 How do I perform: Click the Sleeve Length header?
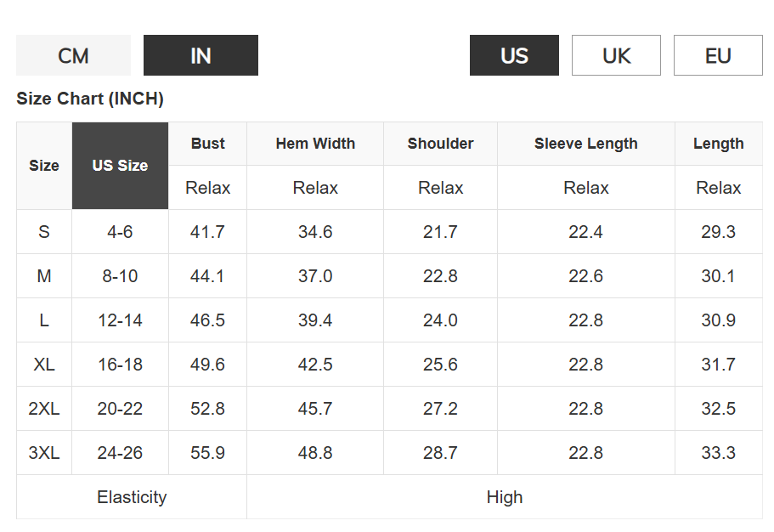click(x=586, y=144)
